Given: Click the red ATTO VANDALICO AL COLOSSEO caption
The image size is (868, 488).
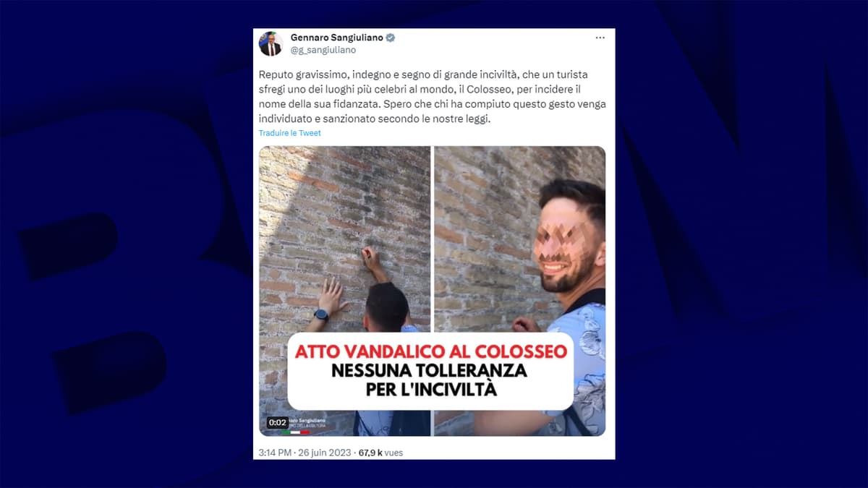Looking at the screenshot, I should click(430, 353).
